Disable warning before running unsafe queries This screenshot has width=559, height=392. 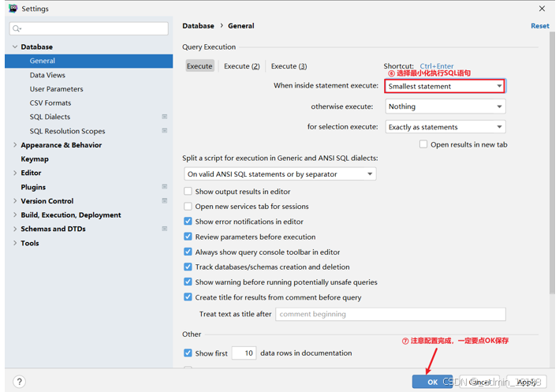188,282
